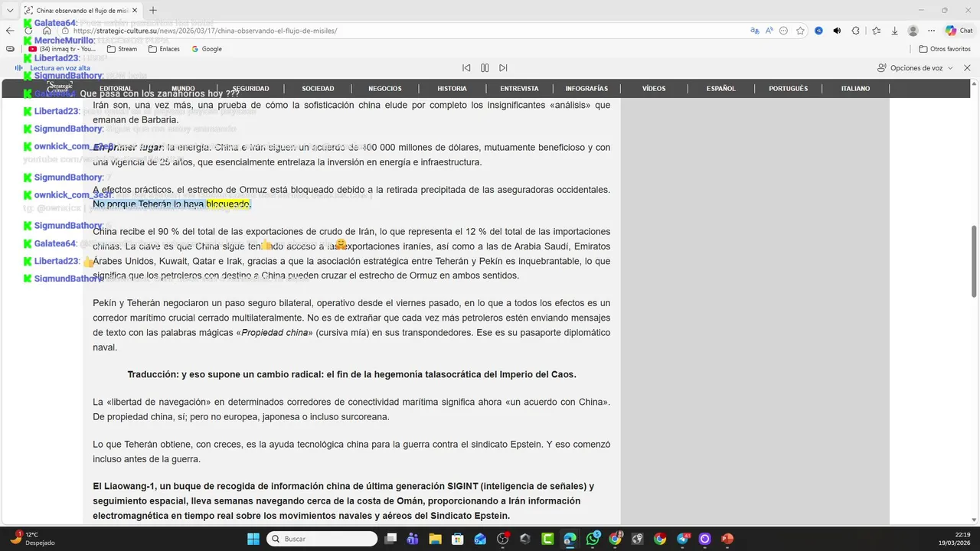
Task: Close the Read Aloud toolbar
Action: [x=967, y=68]
